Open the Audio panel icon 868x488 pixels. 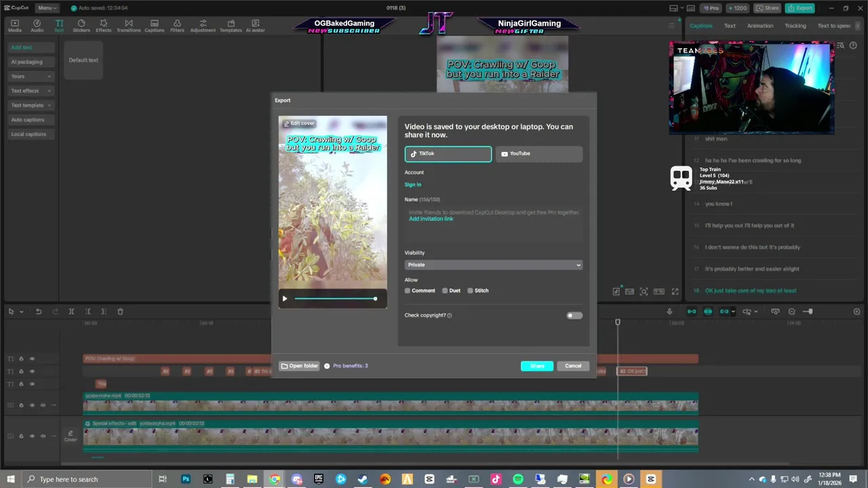tap(37, 26)
